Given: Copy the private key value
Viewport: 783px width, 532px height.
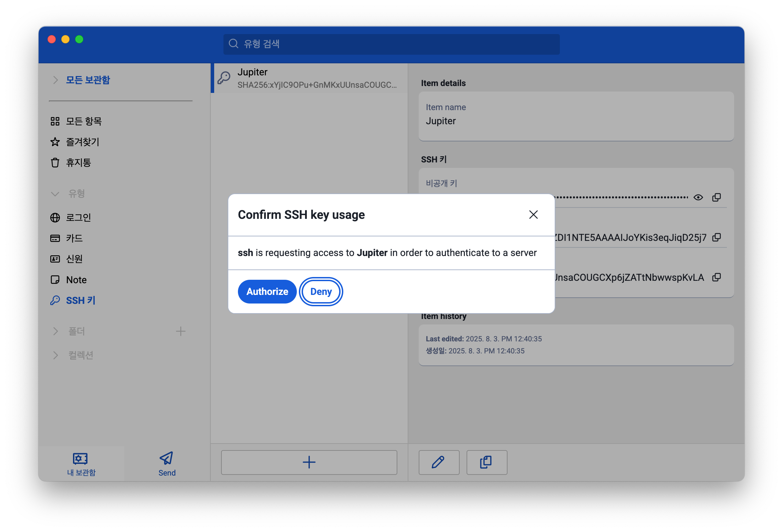Looking at the screenshot, I should point(717,197).
